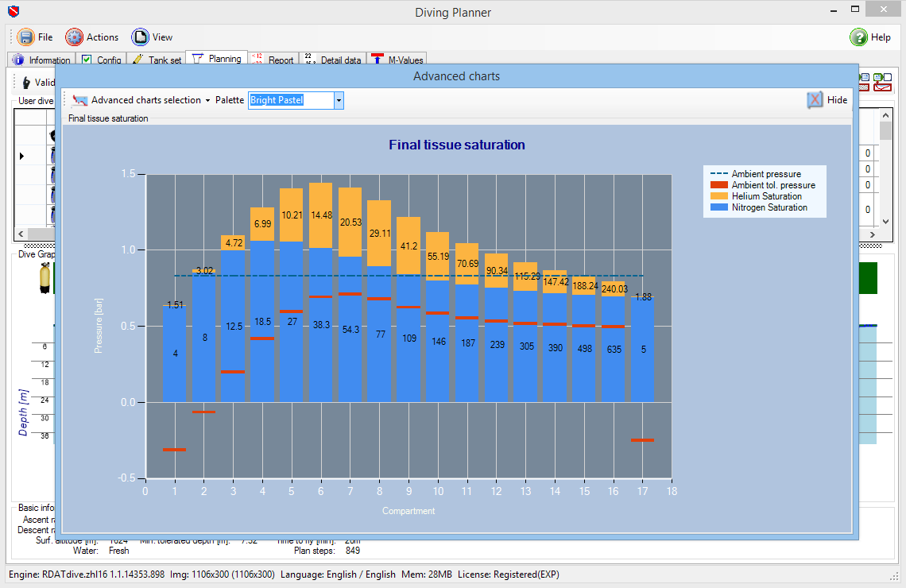Expand the Advanced charts selection dropdown
Viewport: 906px width, 588px height.
tap(207, 101)
